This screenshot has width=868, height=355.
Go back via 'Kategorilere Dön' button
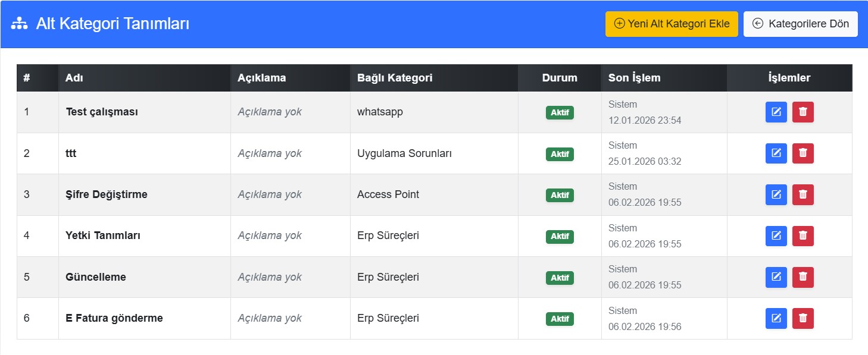pyautogui.click(x=800, y=24)
